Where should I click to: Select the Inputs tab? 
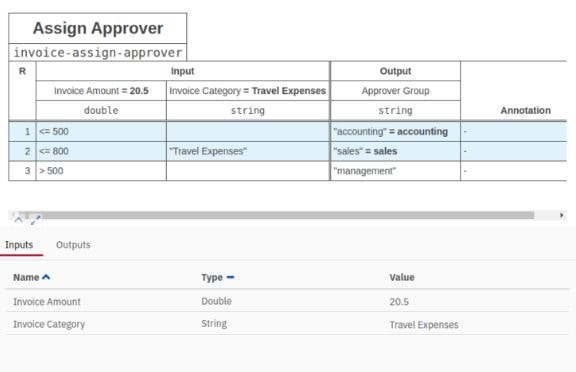(19, 245)
